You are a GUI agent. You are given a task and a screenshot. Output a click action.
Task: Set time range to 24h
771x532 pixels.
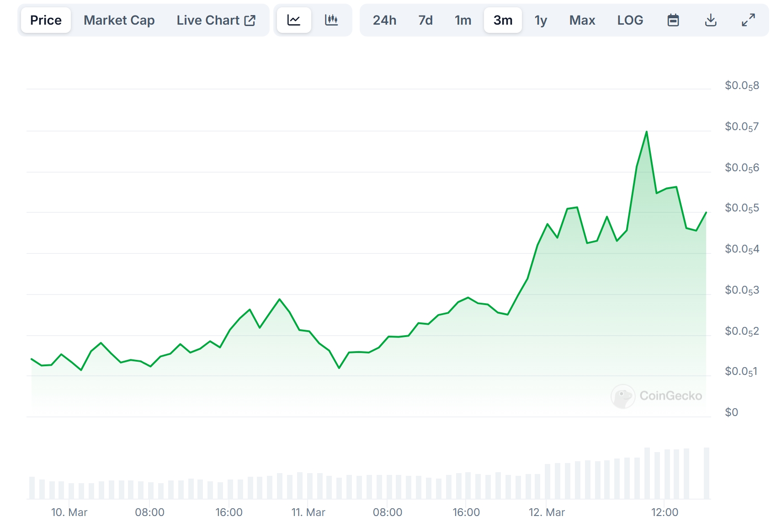click(384, 20)
